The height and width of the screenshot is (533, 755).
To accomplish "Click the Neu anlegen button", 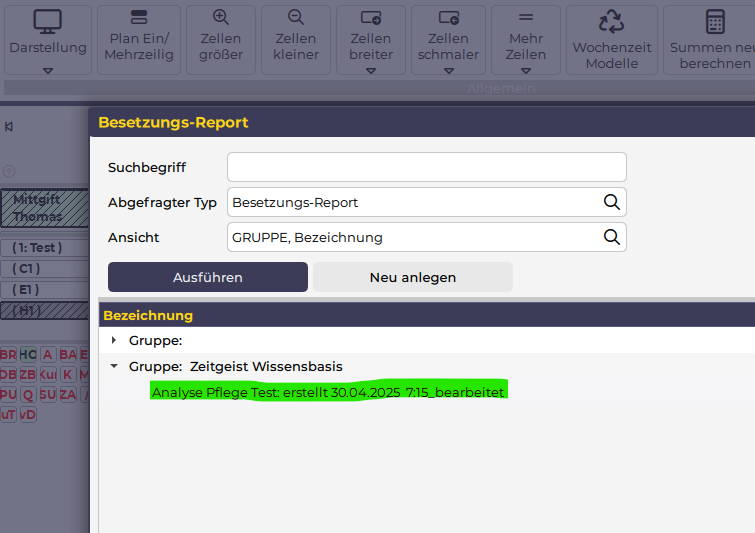I will click(x=412, y=277).
